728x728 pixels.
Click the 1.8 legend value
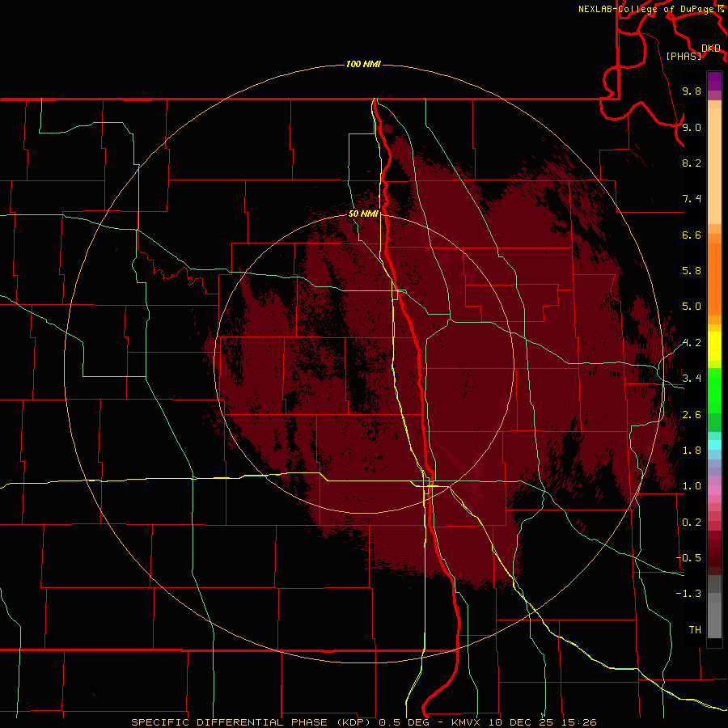point(692,451)
